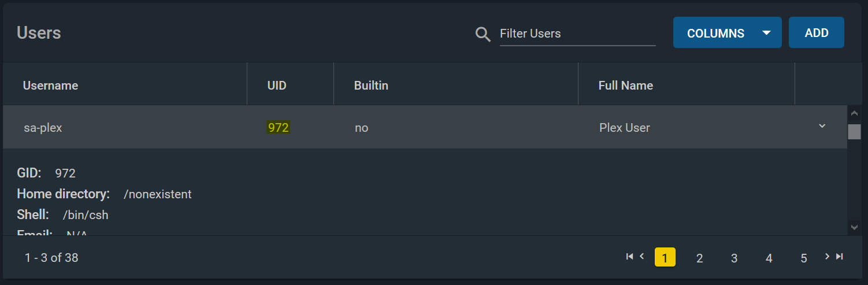Select page 1 in pagination

click(x=665, y=257)
